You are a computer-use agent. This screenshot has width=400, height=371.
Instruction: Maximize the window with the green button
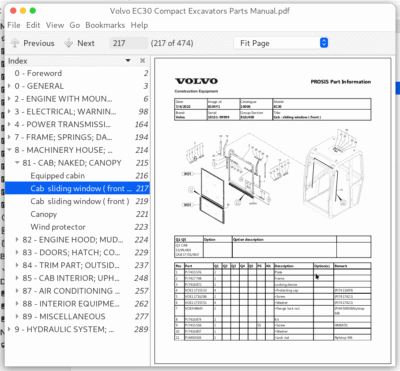point(33,11)
